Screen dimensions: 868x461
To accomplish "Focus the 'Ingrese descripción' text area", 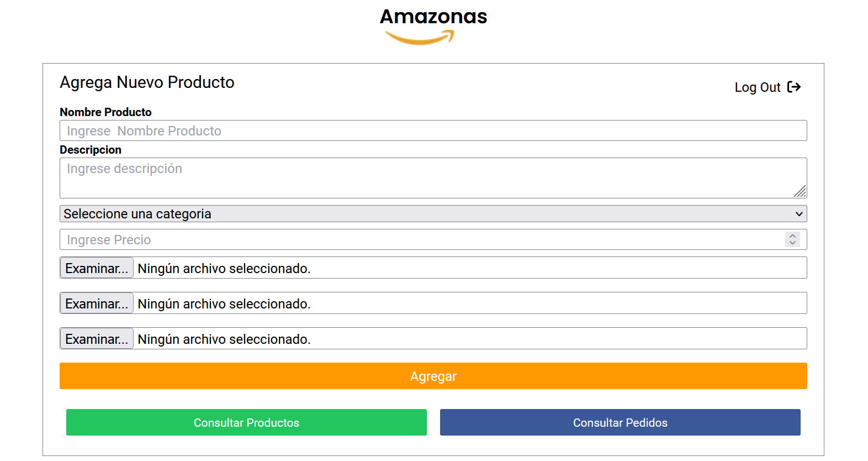I will tap(433, 177).
